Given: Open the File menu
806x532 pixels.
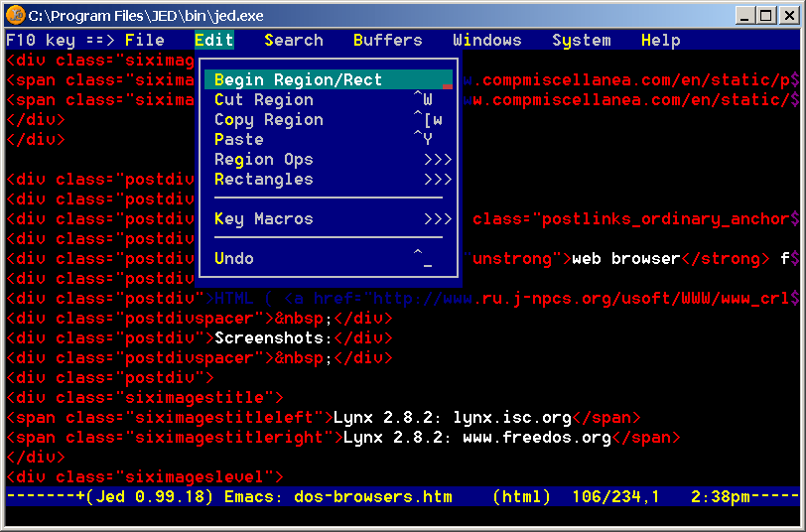Looking at the screenshot, I should tap(145, 41).
